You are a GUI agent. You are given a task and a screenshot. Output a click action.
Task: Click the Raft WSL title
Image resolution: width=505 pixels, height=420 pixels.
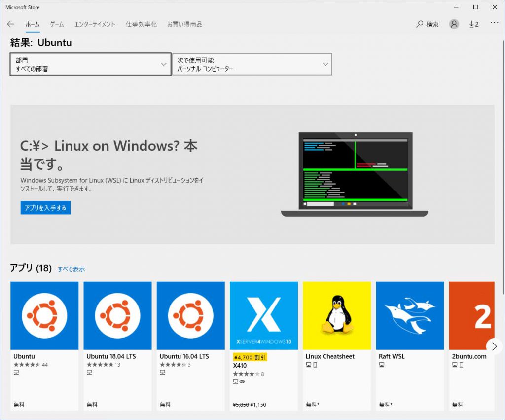coord(392,356)
